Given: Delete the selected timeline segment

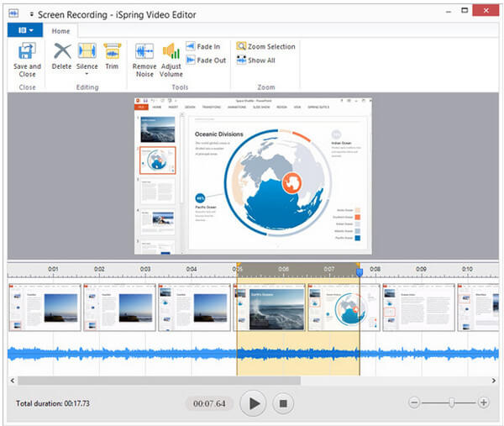Looking at the screenshot, I should coord(61,57).
